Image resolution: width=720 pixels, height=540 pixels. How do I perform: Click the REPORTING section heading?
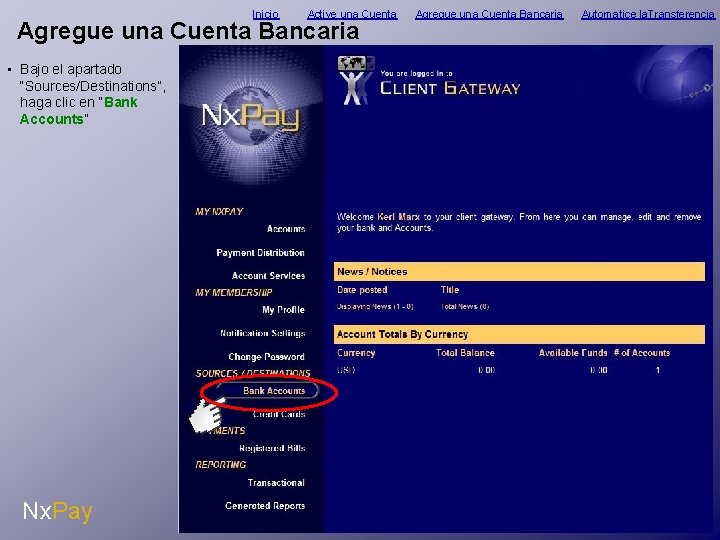(221, 465)
